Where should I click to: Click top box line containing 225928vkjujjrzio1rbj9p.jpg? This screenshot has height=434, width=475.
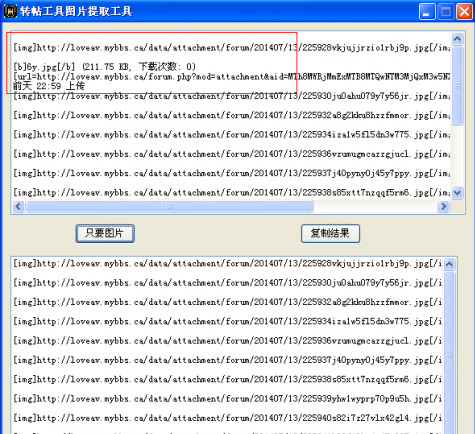231,48
